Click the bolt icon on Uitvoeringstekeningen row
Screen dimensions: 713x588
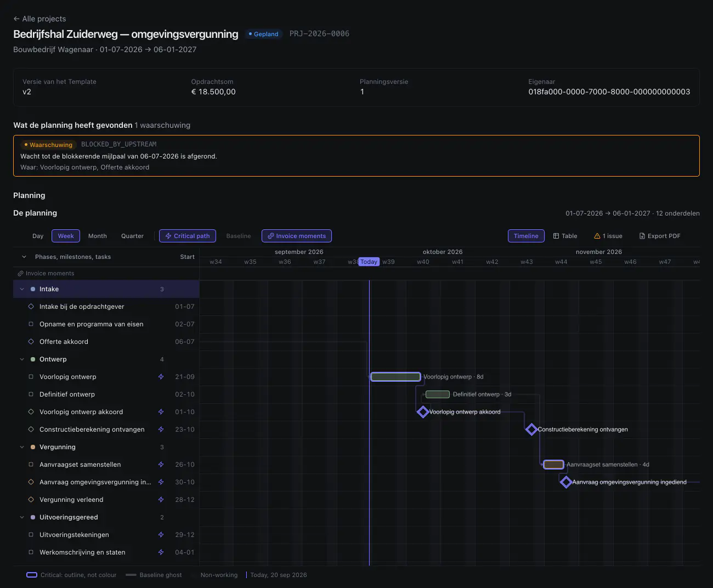(161, 535)
